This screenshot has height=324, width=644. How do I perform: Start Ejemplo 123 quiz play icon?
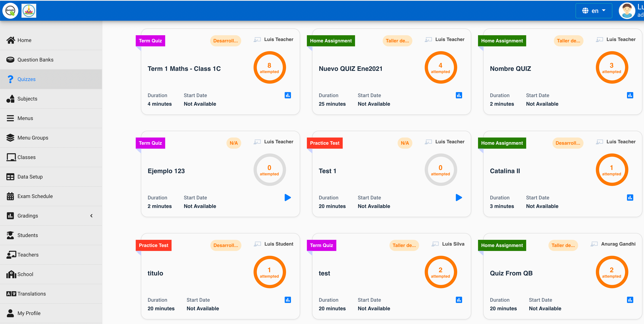(x=288, y=197)
